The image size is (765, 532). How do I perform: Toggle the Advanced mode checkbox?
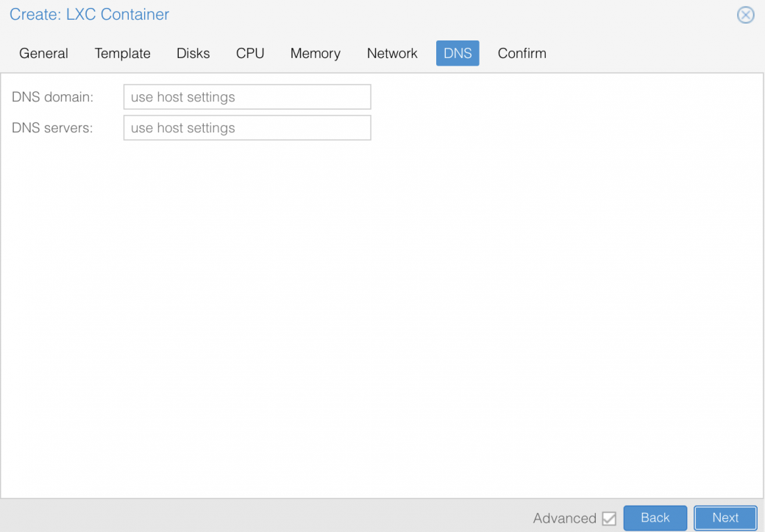pyautogui.click(x=609, y=518)
